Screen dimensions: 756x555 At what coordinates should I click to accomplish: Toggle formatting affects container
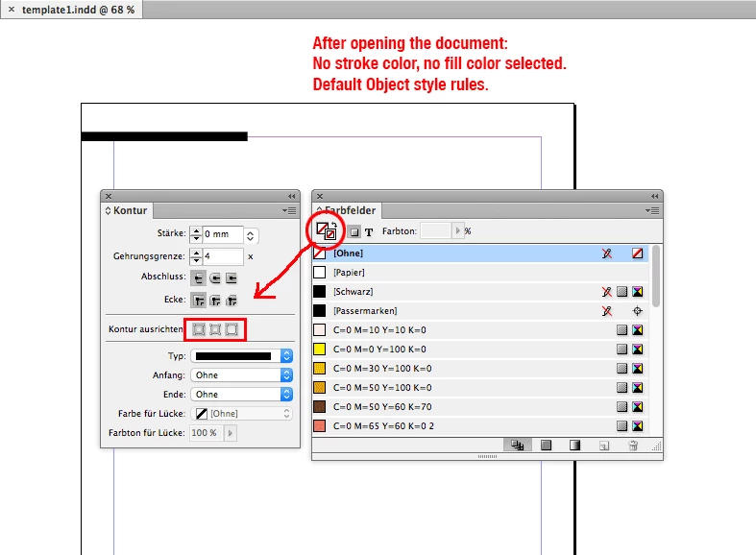[354, 232]
